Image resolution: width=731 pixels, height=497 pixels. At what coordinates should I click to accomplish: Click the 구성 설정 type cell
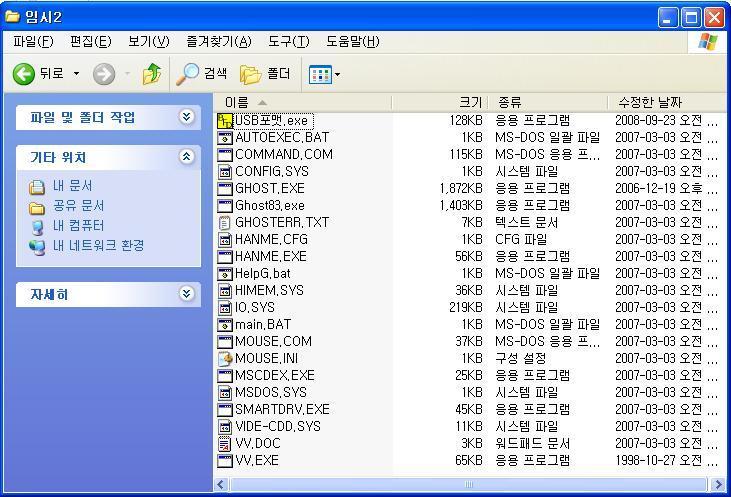(x=520, y=359)
